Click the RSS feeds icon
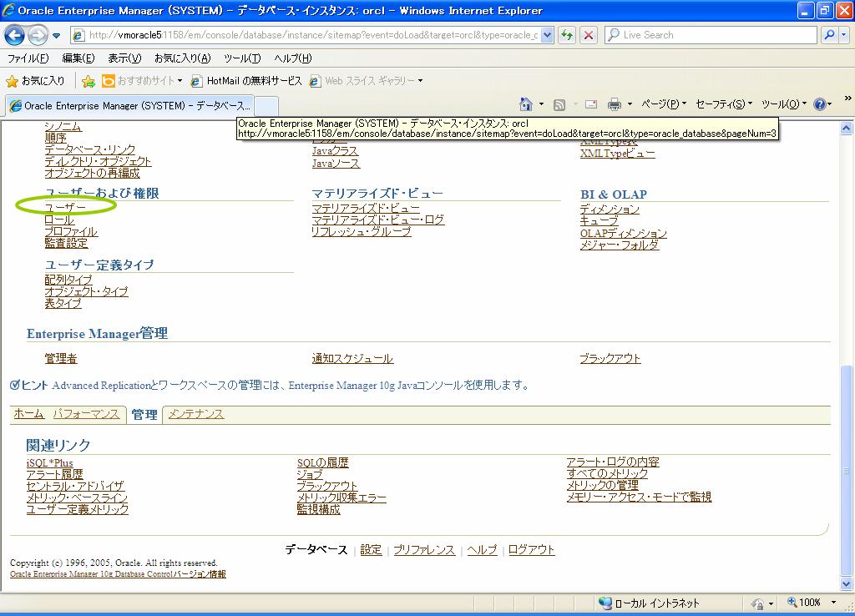Screen dimensions: 855x616 (559, 104)
